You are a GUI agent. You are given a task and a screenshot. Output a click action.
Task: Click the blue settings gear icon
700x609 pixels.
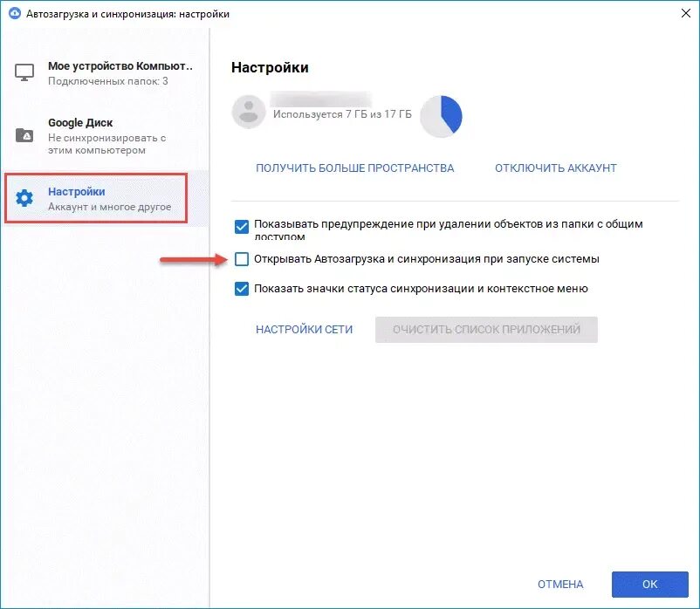24,198
